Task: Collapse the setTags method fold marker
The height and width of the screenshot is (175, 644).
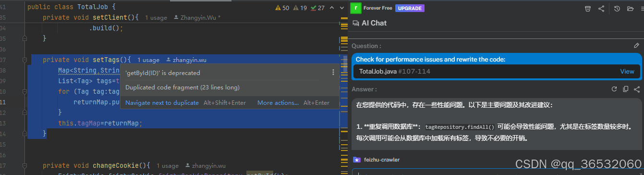Action: click(x=24, y=60)
